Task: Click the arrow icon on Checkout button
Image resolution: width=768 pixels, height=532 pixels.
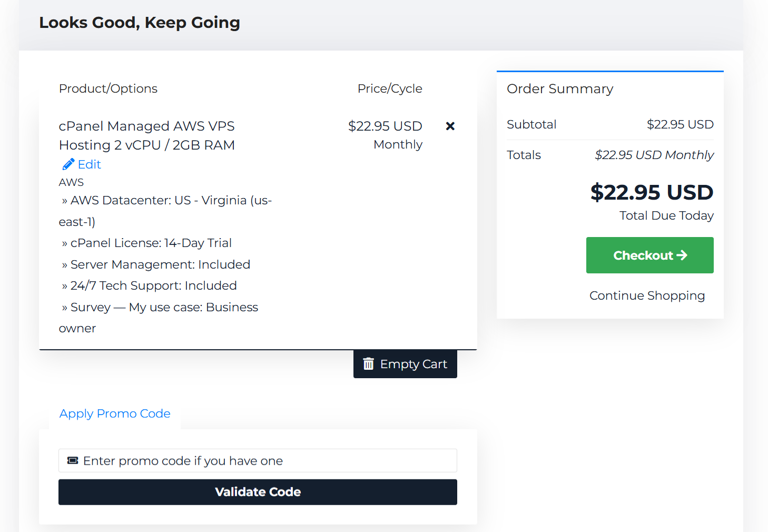Action: pyautogui.click(x=682, y=255)
